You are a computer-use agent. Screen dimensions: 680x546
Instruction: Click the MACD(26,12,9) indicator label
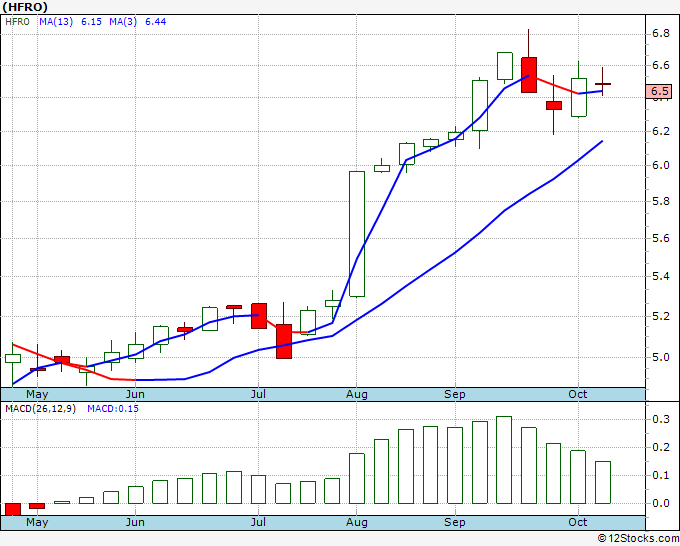[x=40, y=409]
